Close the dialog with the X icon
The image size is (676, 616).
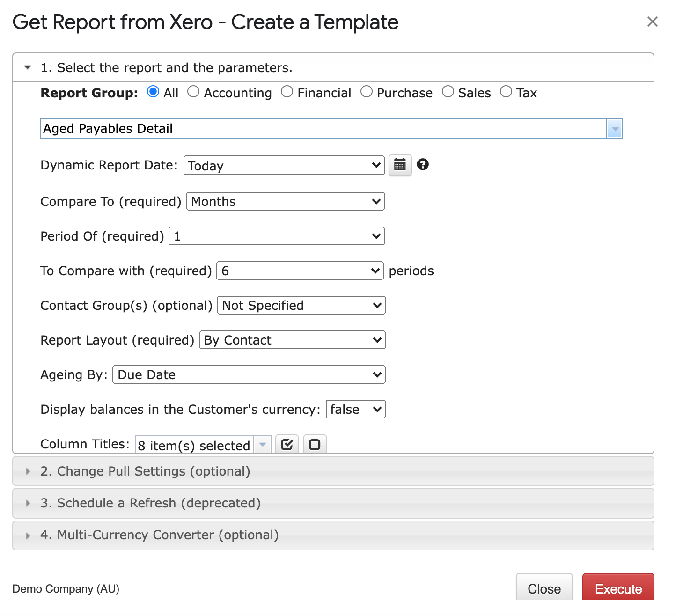coord(652,22)
